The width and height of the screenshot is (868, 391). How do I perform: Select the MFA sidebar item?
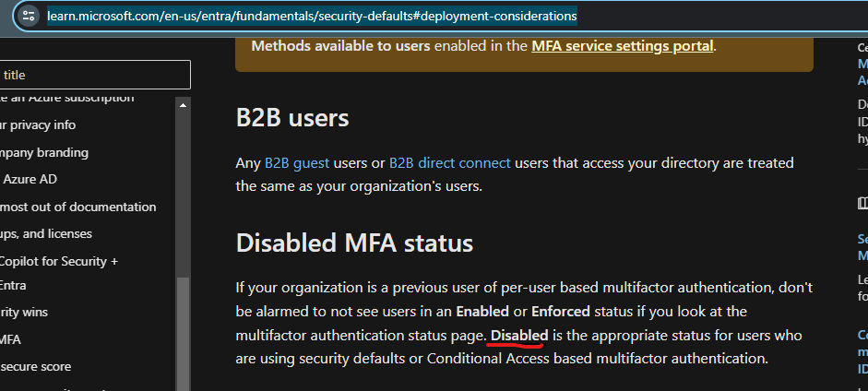tap(11, 339)
